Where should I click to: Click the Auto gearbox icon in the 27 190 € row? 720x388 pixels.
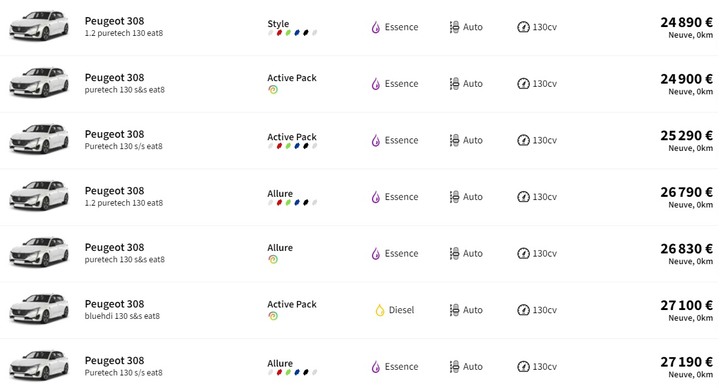pyautogui.click(x=454, y=366)
